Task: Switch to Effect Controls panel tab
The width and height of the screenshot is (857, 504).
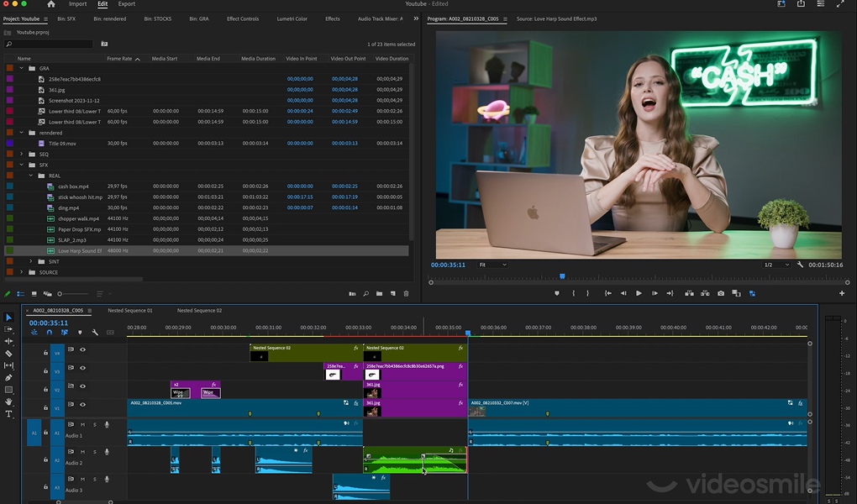Action: point(243,18)
